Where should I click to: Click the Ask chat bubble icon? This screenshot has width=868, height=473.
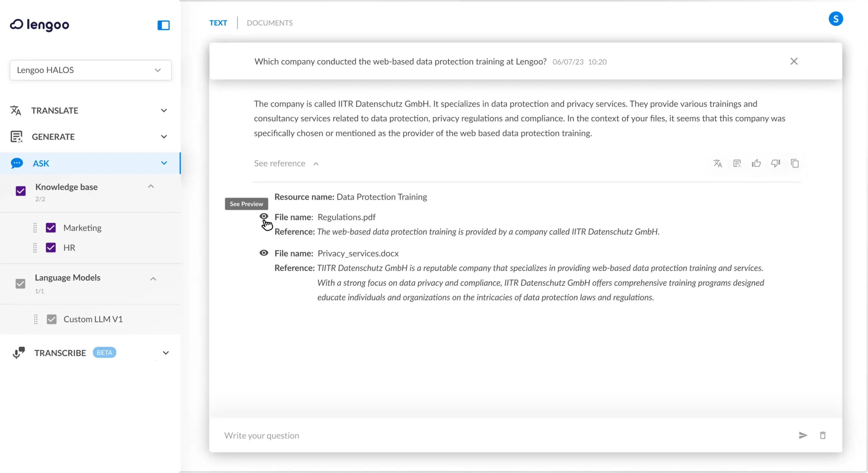pyautogui.click(x=17, y=163)
